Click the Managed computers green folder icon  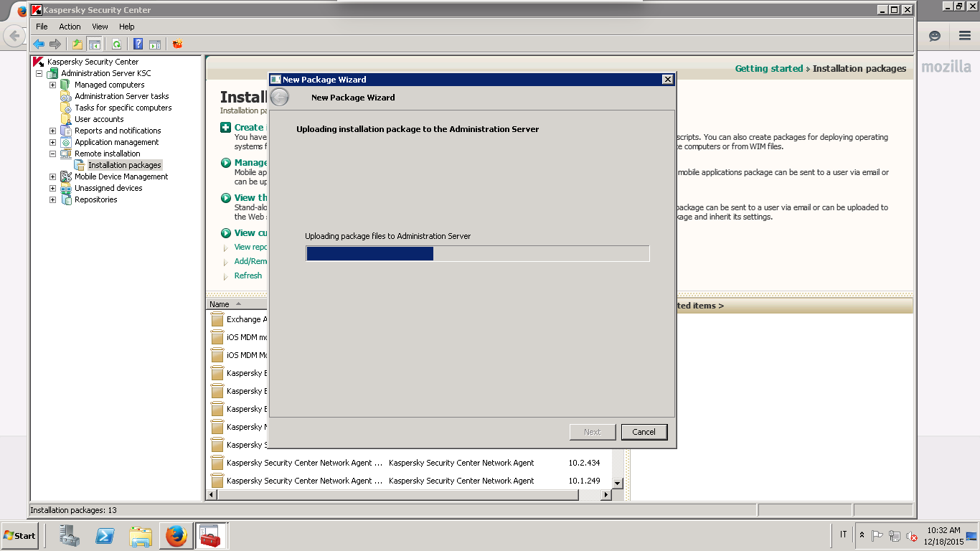click(x=66, y=85)
